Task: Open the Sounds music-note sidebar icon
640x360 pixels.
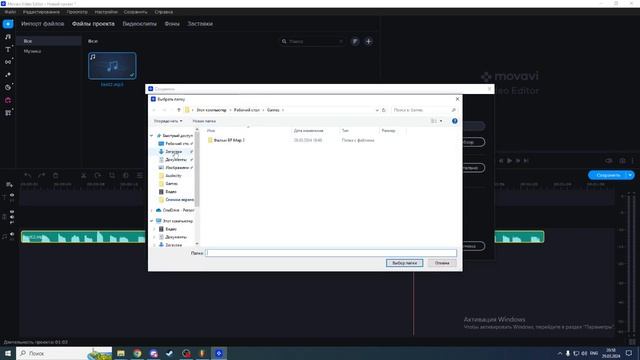Action: pyautogui.click(x=8, y=37)
